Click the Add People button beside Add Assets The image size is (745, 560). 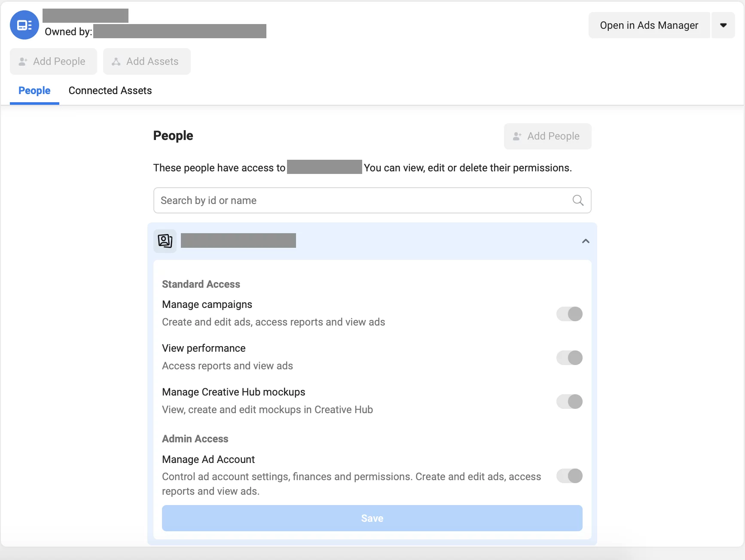53,61
